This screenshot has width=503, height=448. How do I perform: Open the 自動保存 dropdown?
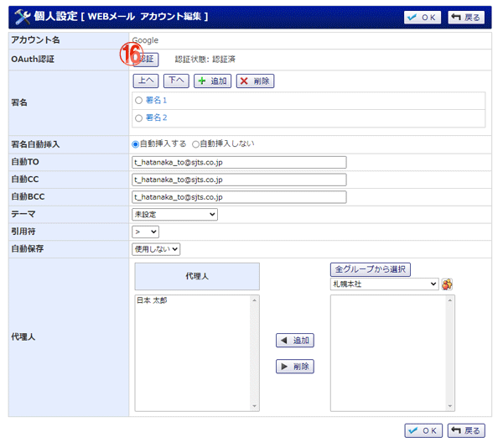(156, 249)
